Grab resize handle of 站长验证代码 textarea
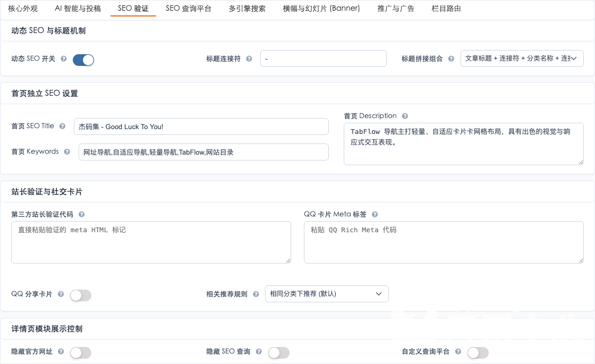 click(288, 261)
